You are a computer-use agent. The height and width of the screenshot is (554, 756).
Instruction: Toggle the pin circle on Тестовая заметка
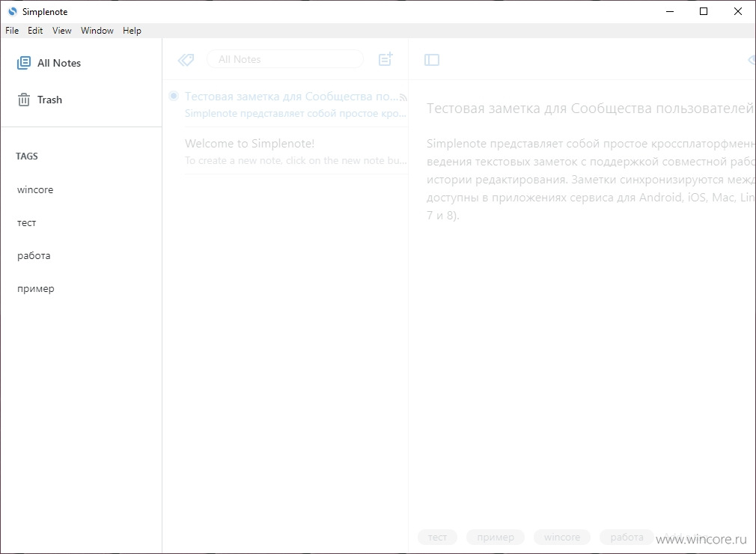174,96
